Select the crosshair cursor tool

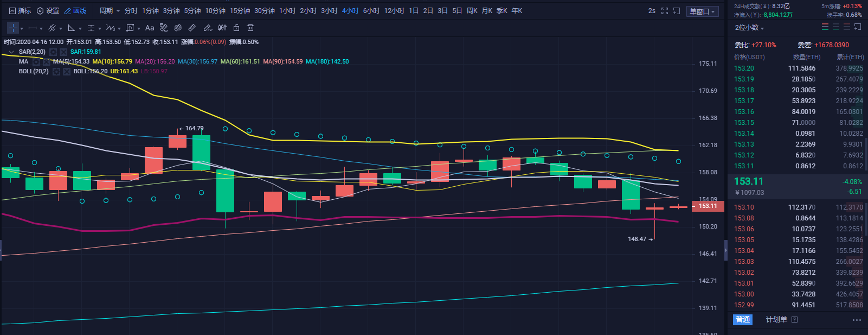pyautogui.click(x=13, y=28)
